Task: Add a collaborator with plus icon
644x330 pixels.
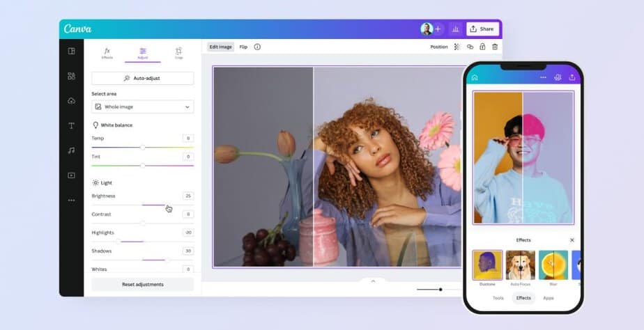Action: (x=438, y=29)
